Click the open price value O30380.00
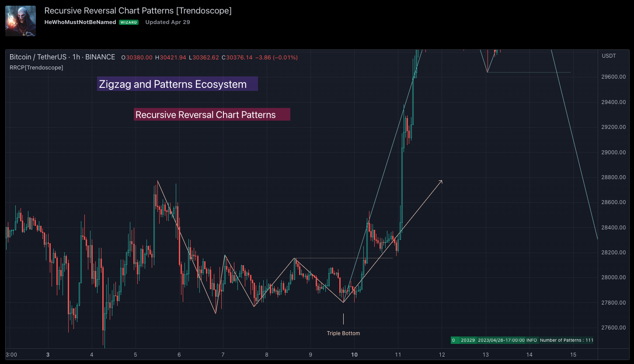Screen dimensions: 634x364 pyautogui.click(x=137, y=57)
